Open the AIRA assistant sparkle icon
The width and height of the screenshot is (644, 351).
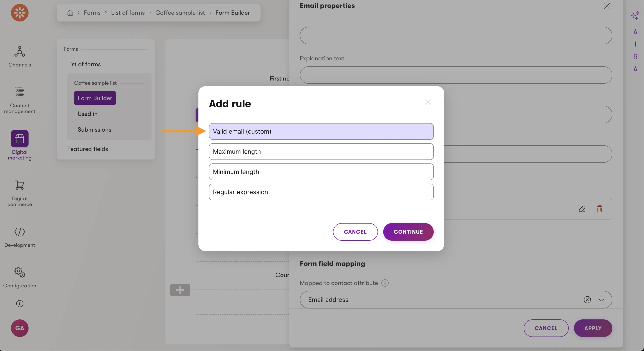[635, 16]
